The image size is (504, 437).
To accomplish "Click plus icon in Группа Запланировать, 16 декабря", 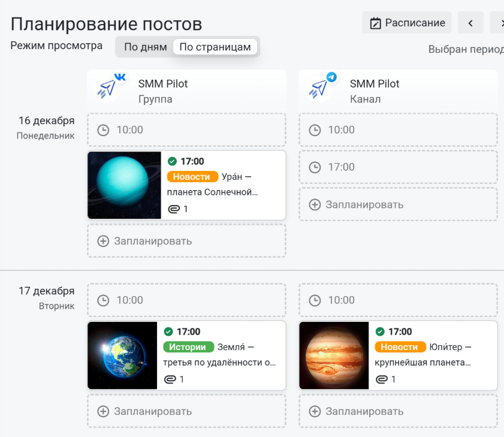I will [103, 241].
